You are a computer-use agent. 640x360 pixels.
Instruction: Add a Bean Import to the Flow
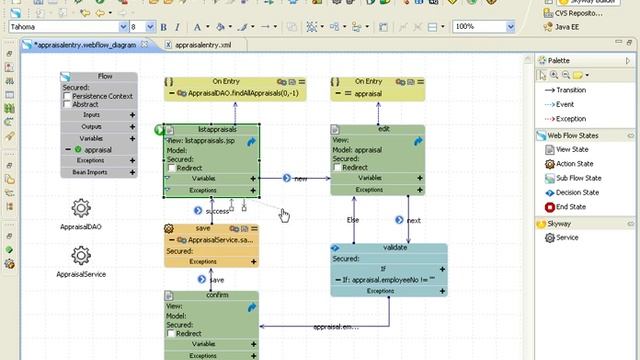[132, 173]
